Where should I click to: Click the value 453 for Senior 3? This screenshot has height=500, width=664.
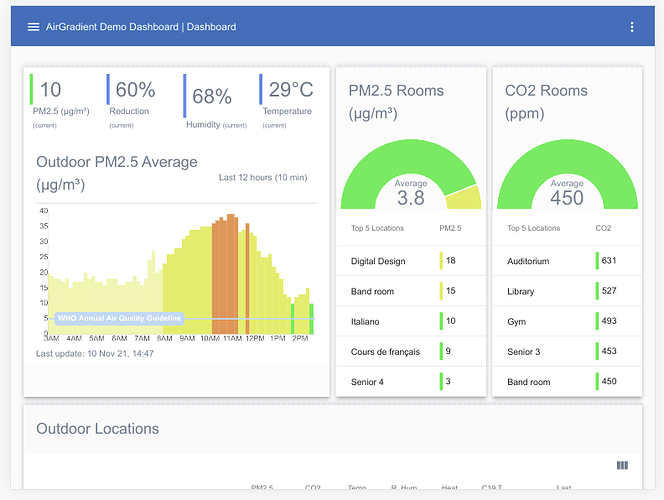pyautogui.click(x=609, y=351)
